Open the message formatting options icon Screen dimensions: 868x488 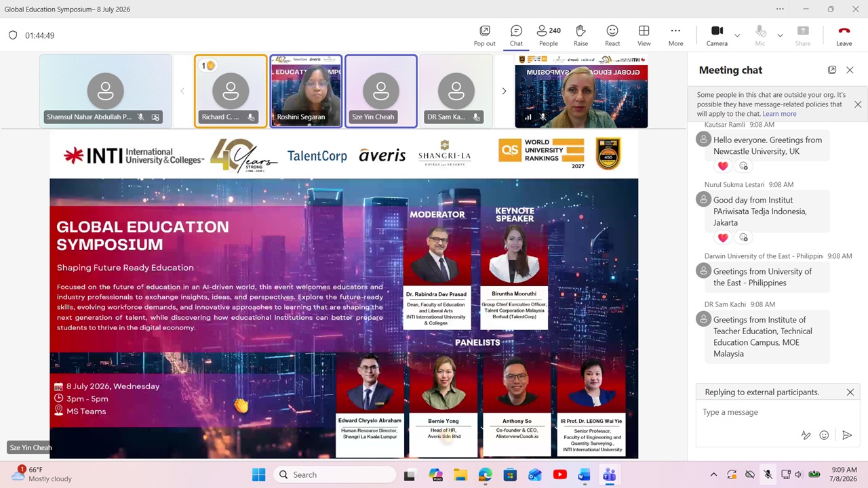click(x=806, y=435)
